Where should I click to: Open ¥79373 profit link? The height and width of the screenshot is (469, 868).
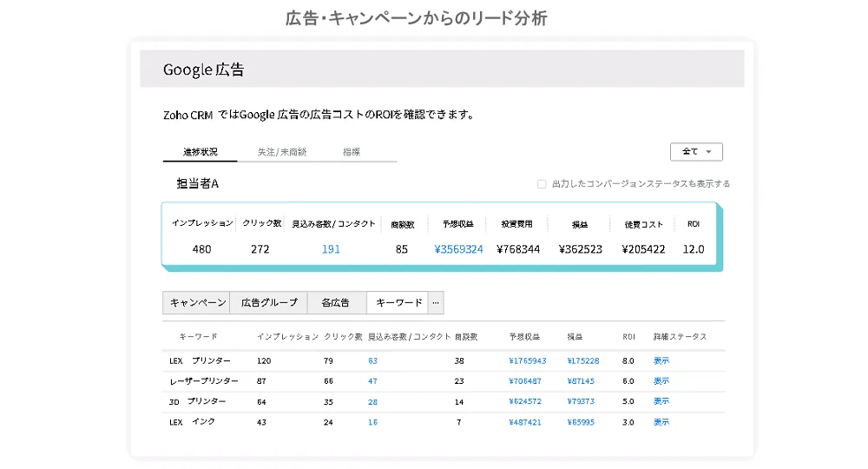pos(581,401)
